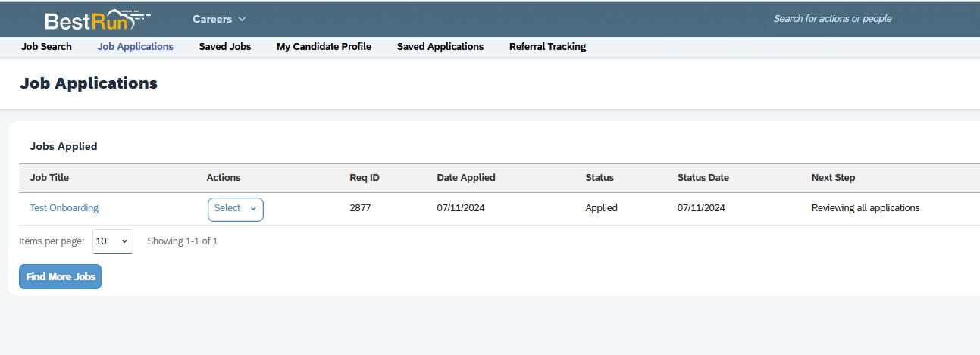
Task: Focus the search for actions or people field
Action: [832, 19]
